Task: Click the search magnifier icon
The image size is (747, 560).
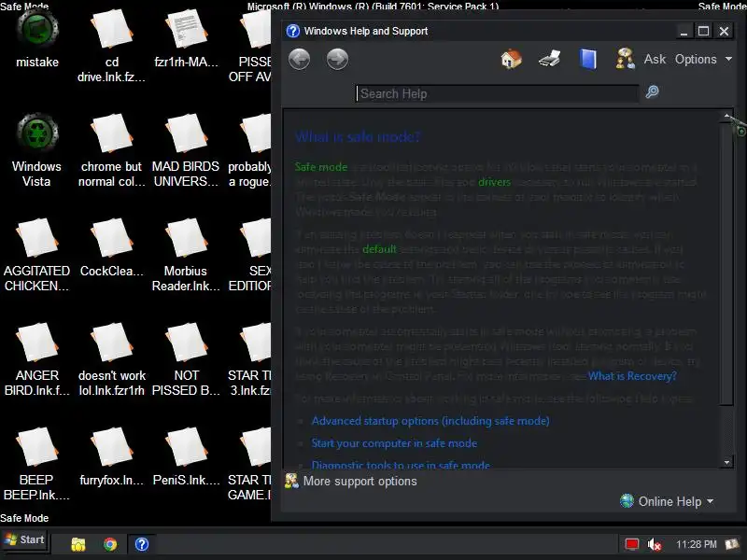Action: (652, 91)
